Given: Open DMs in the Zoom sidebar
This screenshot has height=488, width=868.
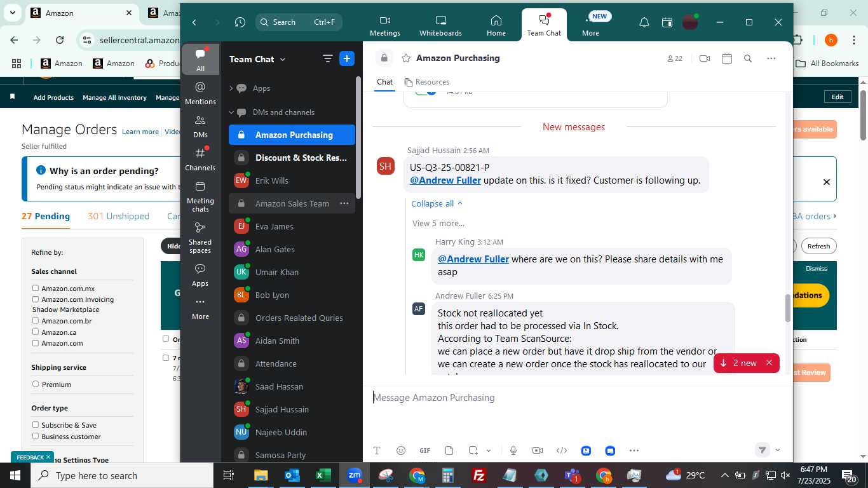Looking at the screenshot, I should [x=200, y=126].
